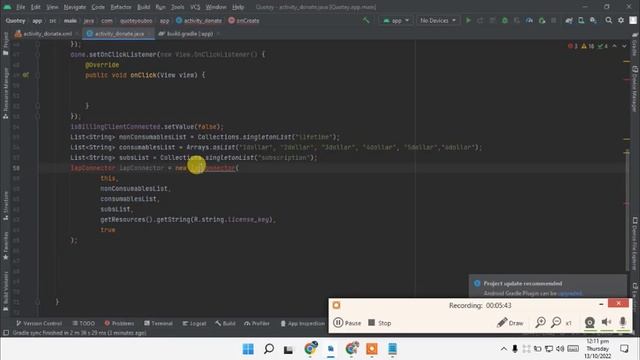640x360 pixels.
Task: Open the Logcat tool window
Action: [194, 323]
